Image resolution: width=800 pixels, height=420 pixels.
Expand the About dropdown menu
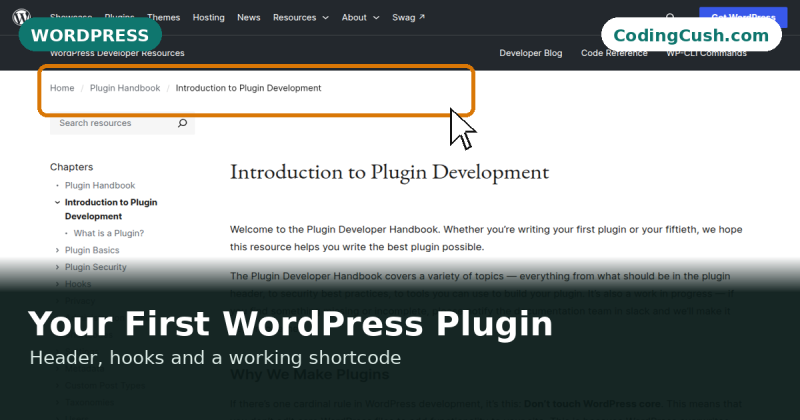pos(360,17)
